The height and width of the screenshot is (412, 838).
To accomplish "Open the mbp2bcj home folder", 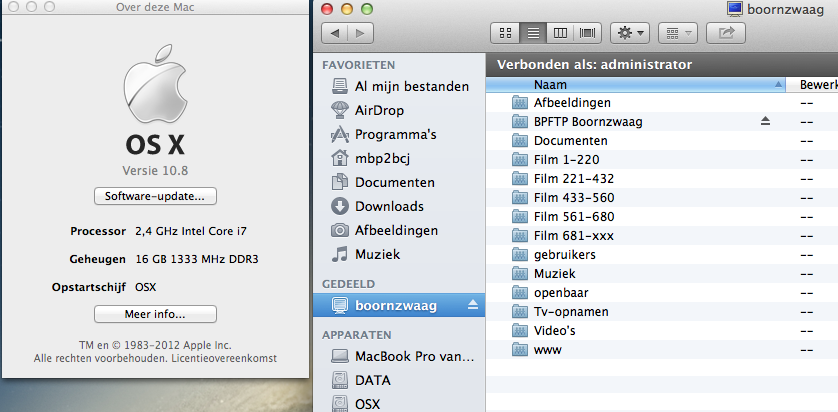I will point(399,158).
